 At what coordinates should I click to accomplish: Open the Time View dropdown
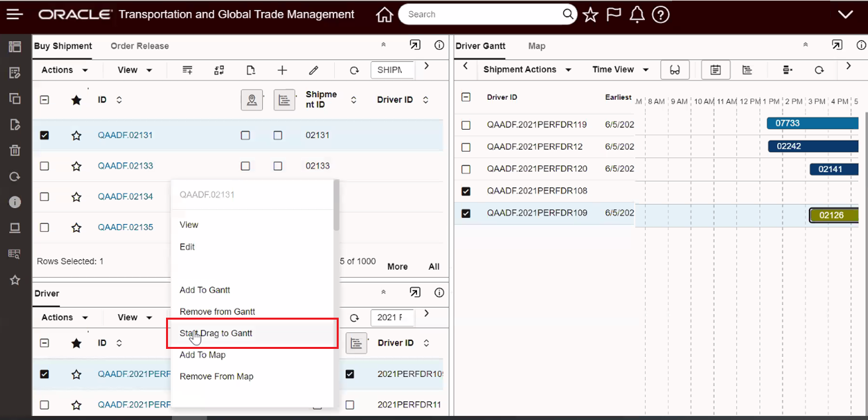(x=620, y=69)
